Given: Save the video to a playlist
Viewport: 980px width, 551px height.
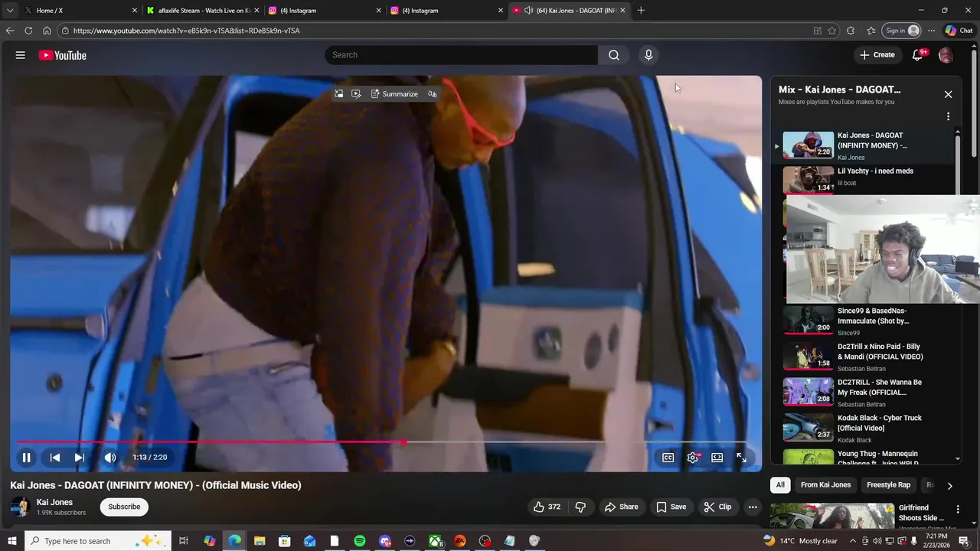Looking at the screenshot, I should [671, 507].
